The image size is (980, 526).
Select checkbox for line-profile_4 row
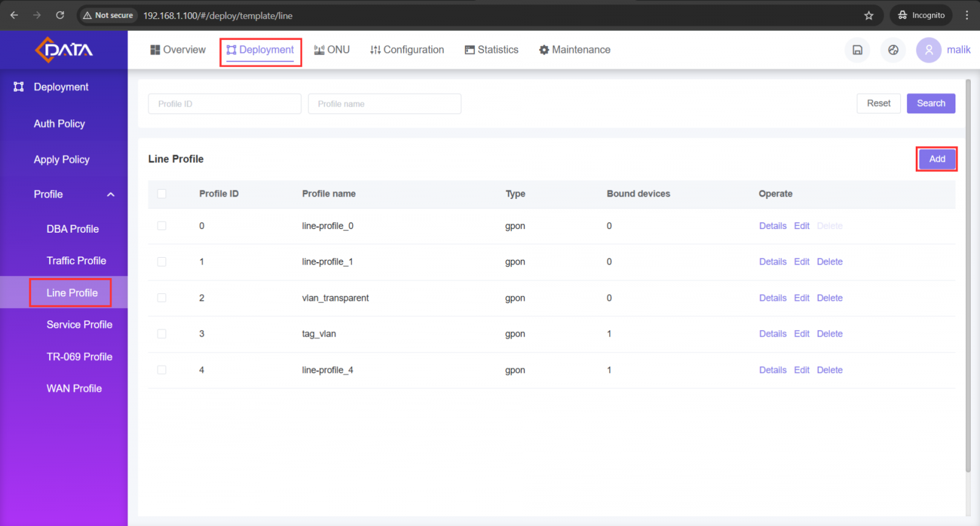point(162,370)
